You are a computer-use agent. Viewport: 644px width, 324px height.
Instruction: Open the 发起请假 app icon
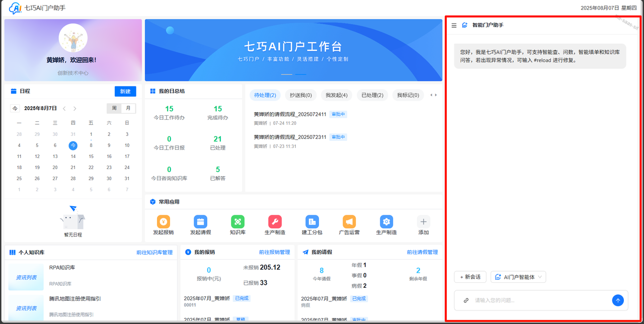200,222
